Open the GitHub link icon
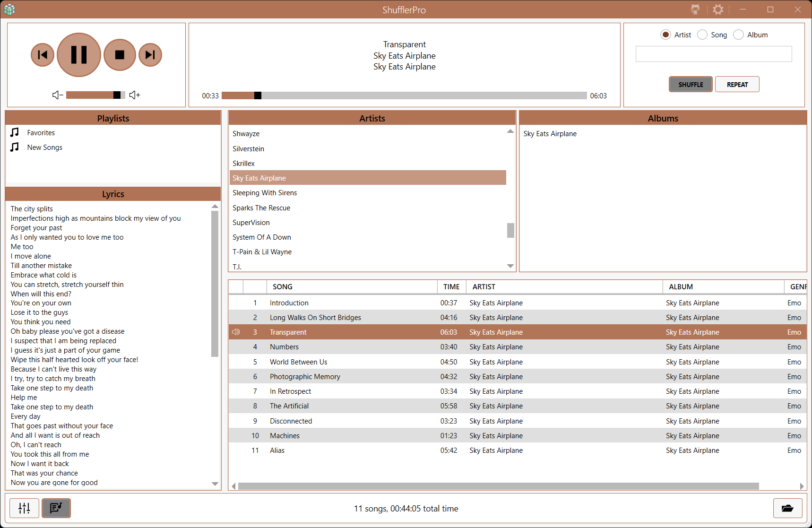 pyautogui.click(x=695, y=9)
